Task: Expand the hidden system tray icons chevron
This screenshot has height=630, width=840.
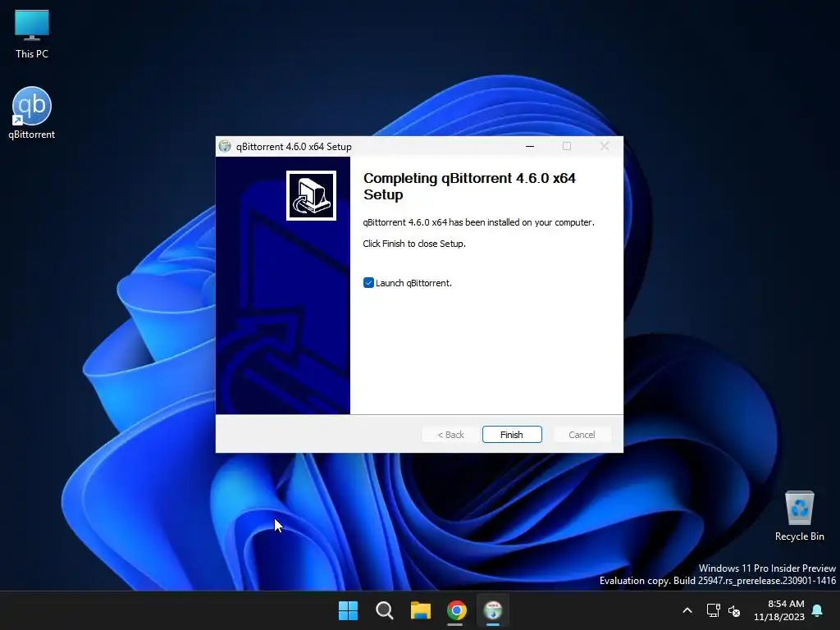Action: point(687,610)
